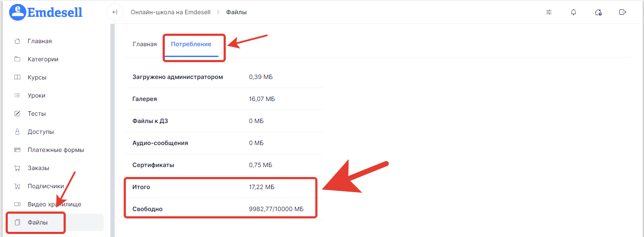Image resolution: width=644 pixels, height=237 pixels.
Task: Switch to the Главная tab in Files
Action: tap(145, 44)
